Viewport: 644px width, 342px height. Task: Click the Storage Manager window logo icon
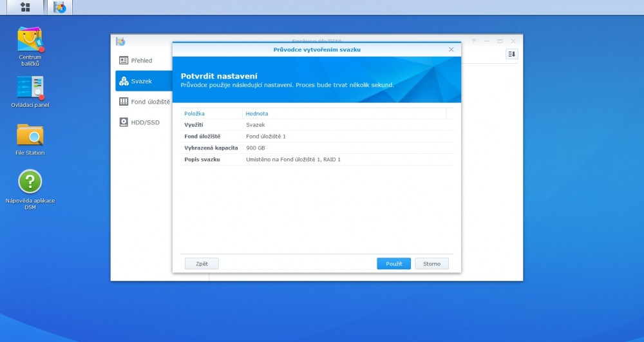tap(120, 41)
